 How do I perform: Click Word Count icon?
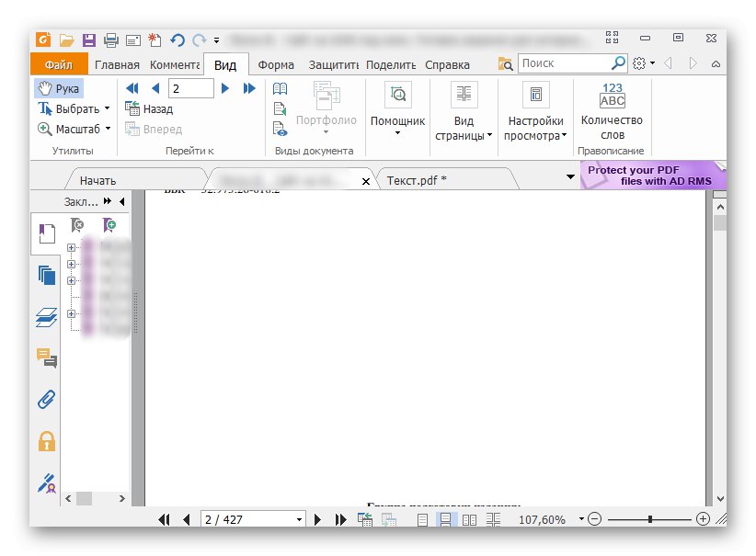pyautogui.click(x=613, y=95)
